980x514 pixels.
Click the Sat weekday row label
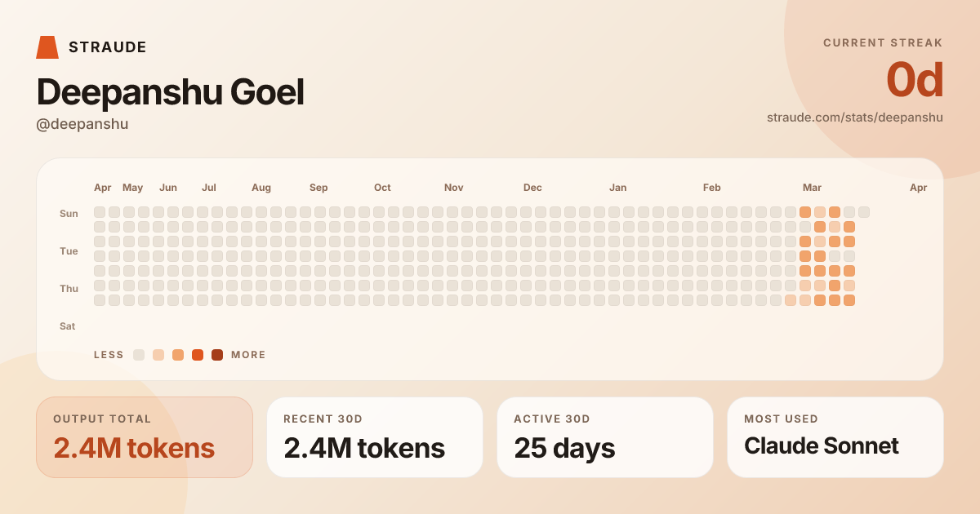click(x=68, y=326)
